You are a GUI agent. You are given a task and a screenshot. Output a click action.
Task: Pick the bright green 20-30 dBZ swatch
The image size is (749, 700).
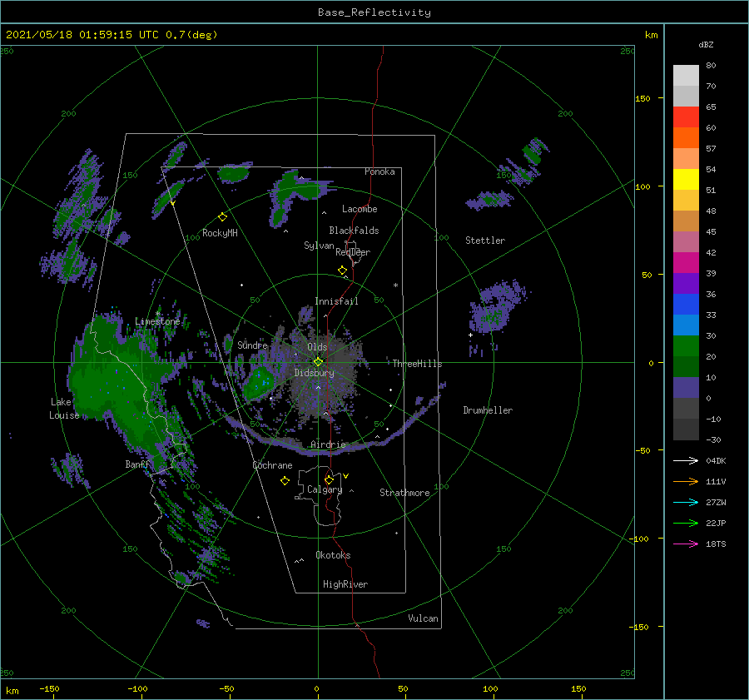coord(686,346)
